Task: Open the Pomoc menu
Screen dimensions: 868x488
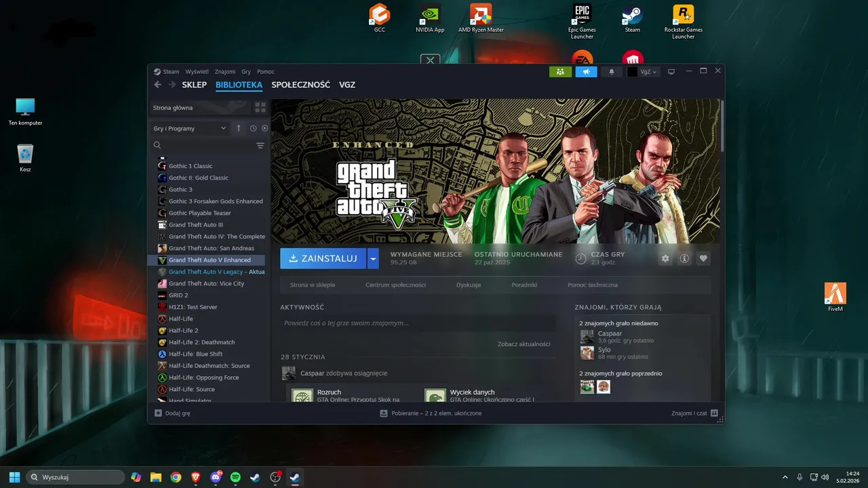Action: tap(266, 71)
